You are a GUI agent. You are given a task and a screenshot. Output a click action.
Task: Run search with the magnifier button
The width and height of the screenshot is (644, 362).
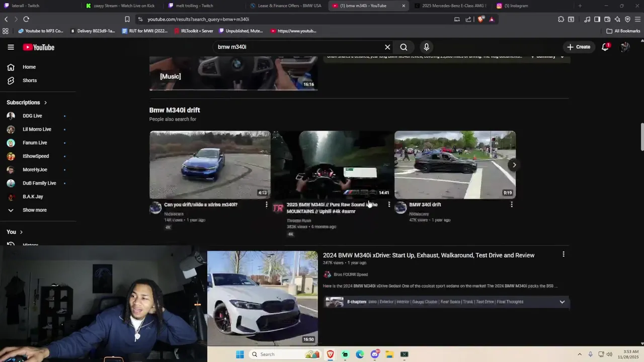coord(404,47)
